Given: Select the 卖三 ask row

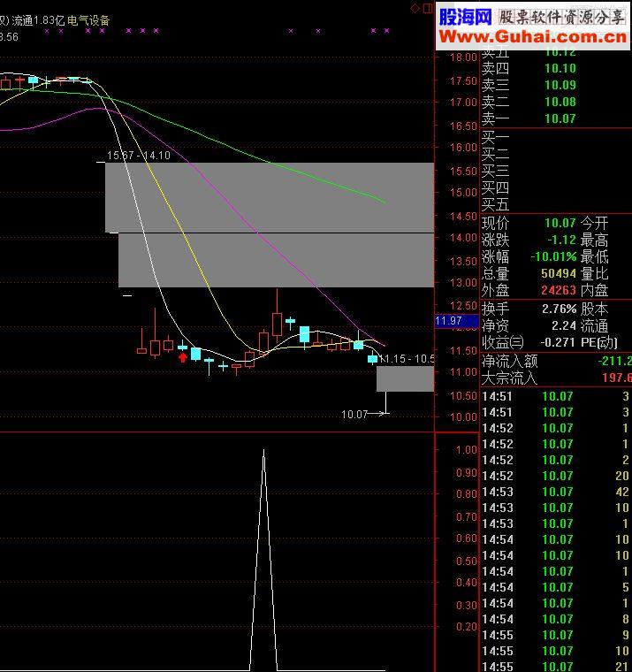Looking at the screenshot, I should pos(556,85).
